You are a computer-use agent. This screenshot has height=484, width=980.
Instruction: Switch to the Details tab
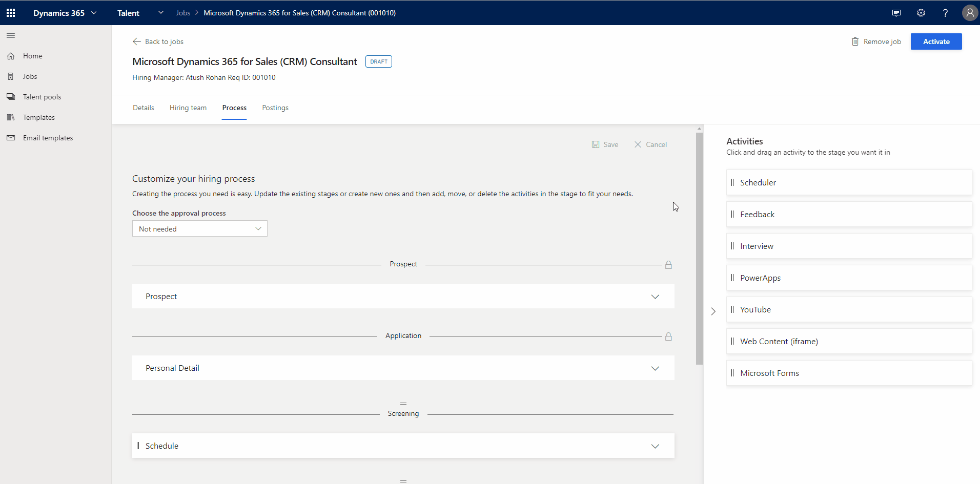(144, 108)
